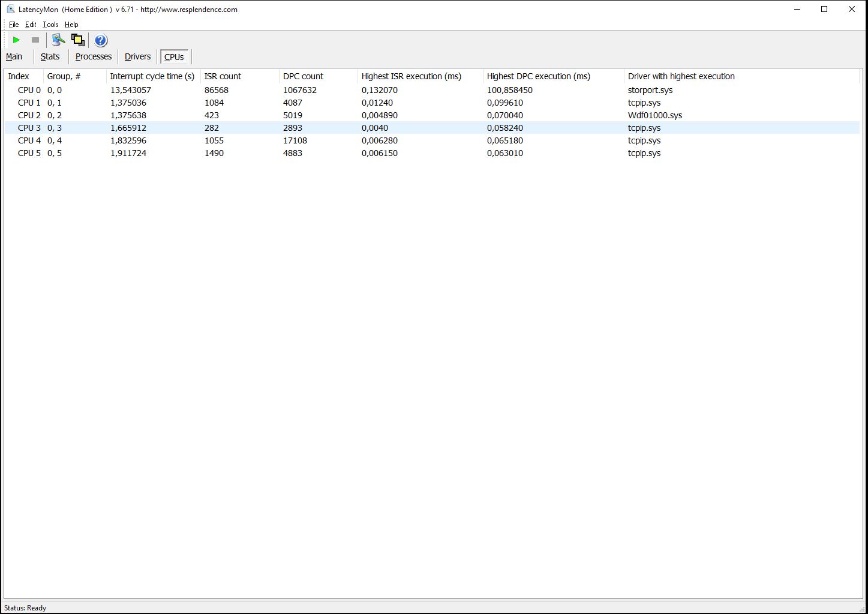868x614 pixels.
Task: Select the CPU 1 row
Action: click(432, 103)
